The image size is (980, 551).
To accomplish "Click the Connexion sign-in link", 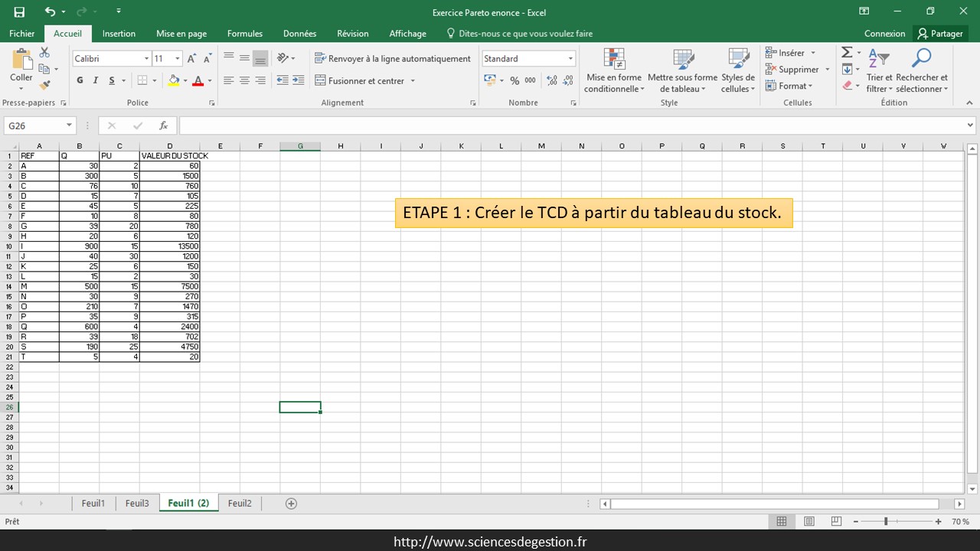I will tap(884, 34).
